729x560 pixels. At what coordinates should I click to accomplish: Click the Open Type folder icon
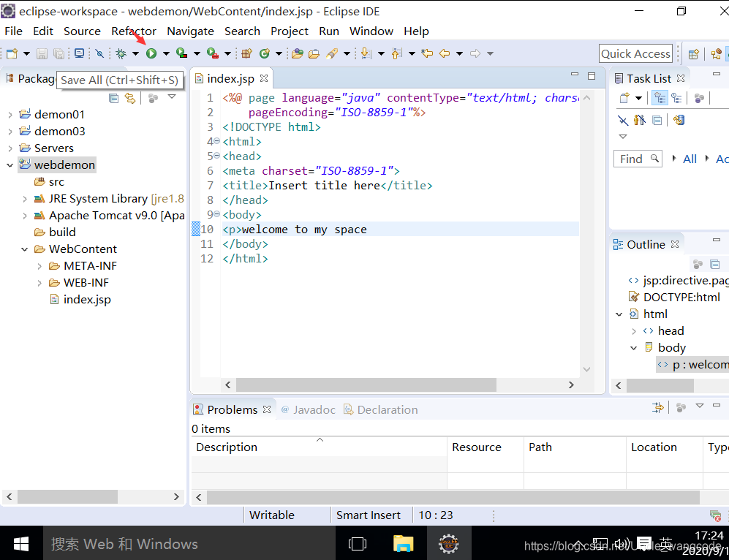(x=298, y=53)
